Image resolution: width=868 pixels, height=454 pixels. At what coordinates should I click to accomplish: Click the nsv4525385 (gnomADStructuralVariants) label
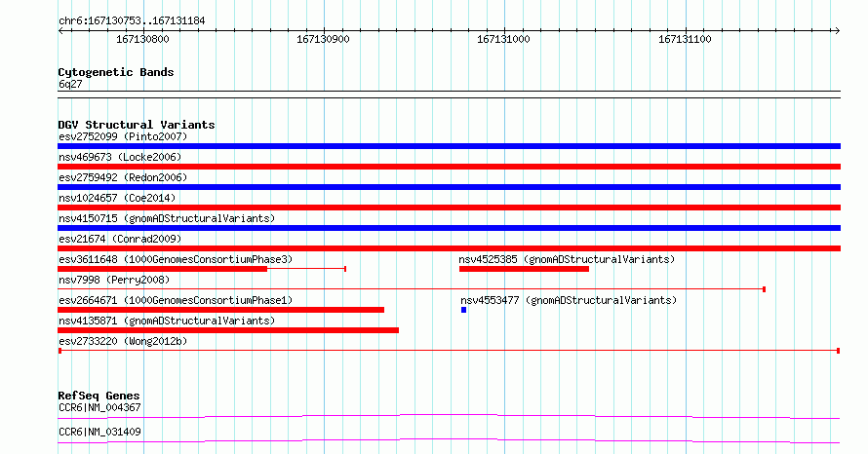(x=567, y=259)
